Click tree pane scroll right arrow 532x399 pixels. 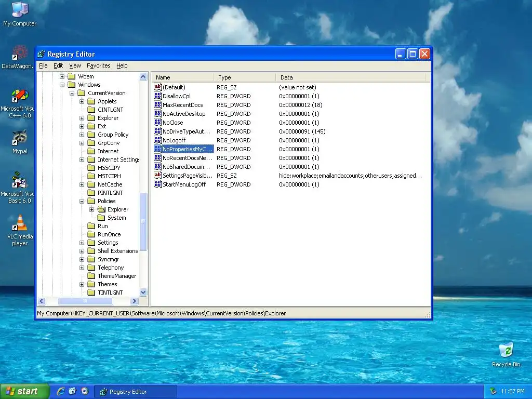[x=135, y=301]
